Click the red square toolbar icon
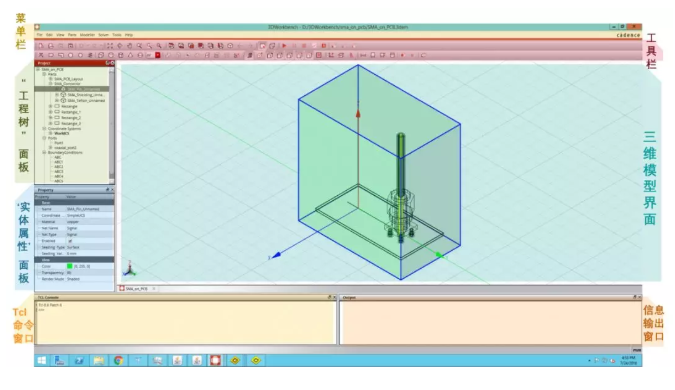 click(x=158, y=55)
